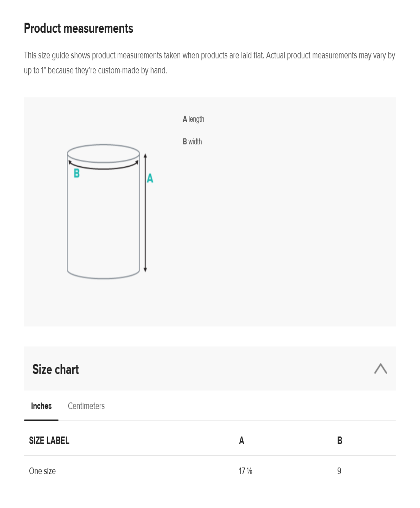Click the Size chart section title
Image resolution: width=420 pixels, height=508 pixels.
[56, 369]
